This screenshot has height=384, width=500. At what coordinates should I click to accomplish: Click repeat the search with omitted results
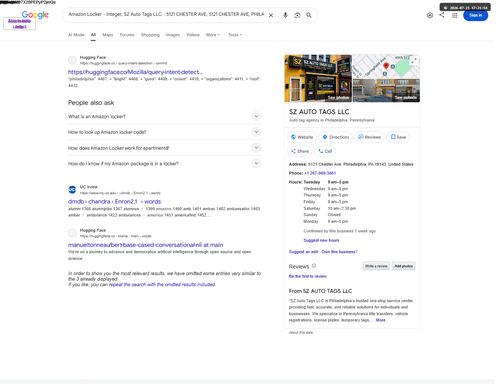click(x=162, y=285)
